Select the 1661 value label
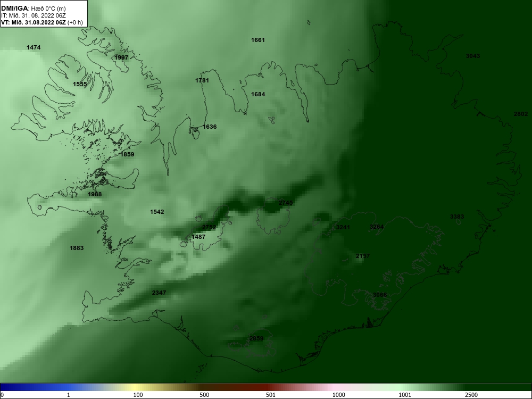Viewport: 532px width, 399px height. tap(258, 40)
